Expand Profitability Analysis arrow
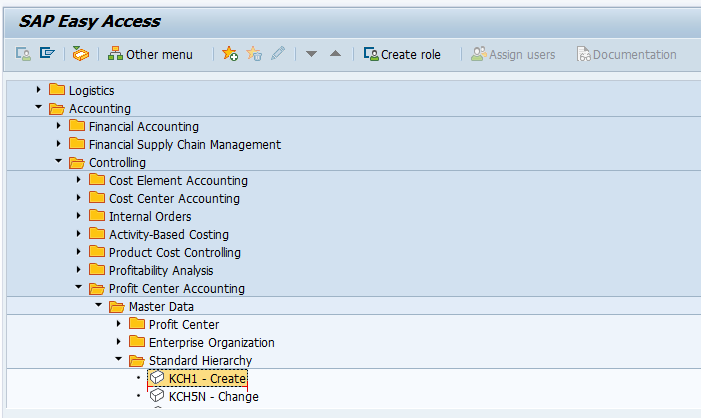The image size is (701, 418). click(x=79, y=270)
